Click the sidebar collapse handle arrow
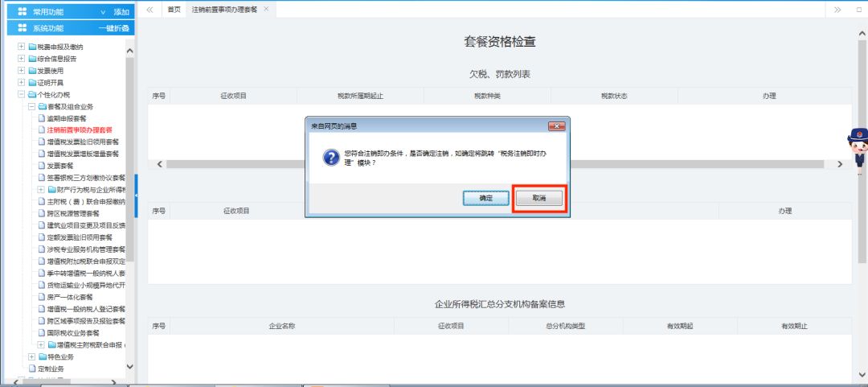Screen dimensions: 868x387 [x=137, y=196]
